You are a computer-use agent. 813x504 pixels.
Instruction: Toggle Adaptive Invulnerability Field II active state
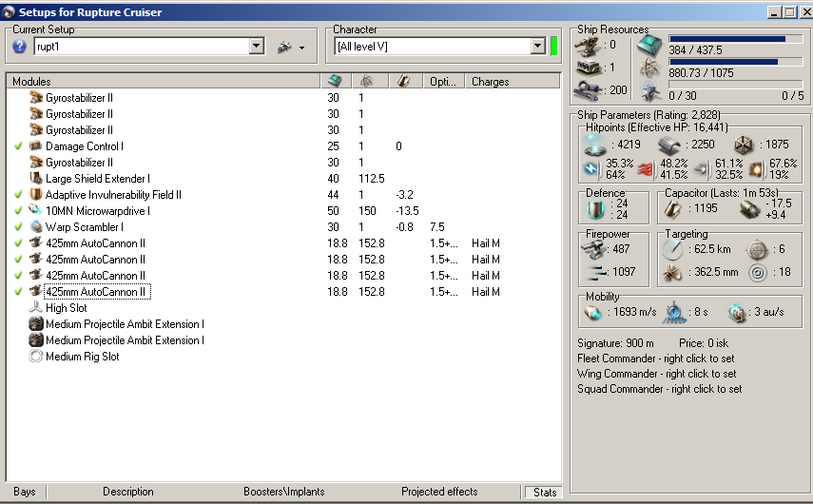(19, 195)
